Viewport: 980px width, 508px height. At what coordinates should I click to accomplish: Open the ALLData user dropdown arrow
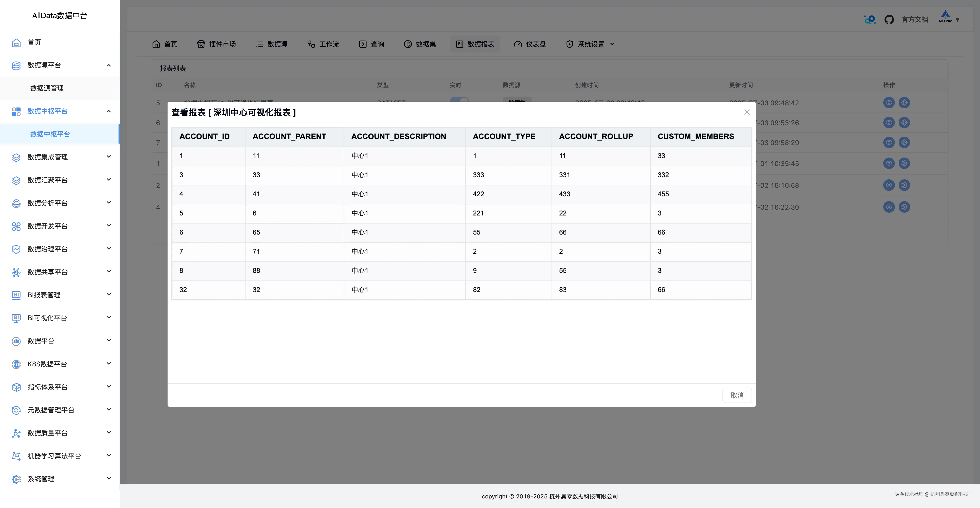[x=958, y=20]
